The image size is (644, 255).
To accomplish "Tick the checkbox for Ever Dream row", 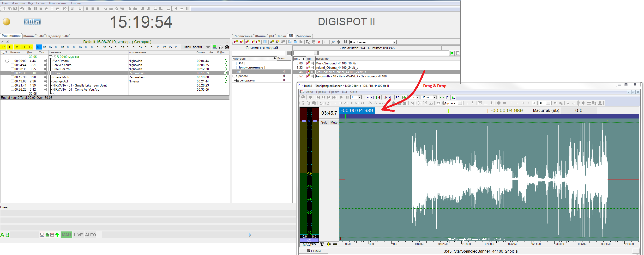I will [x=12, y=61].
